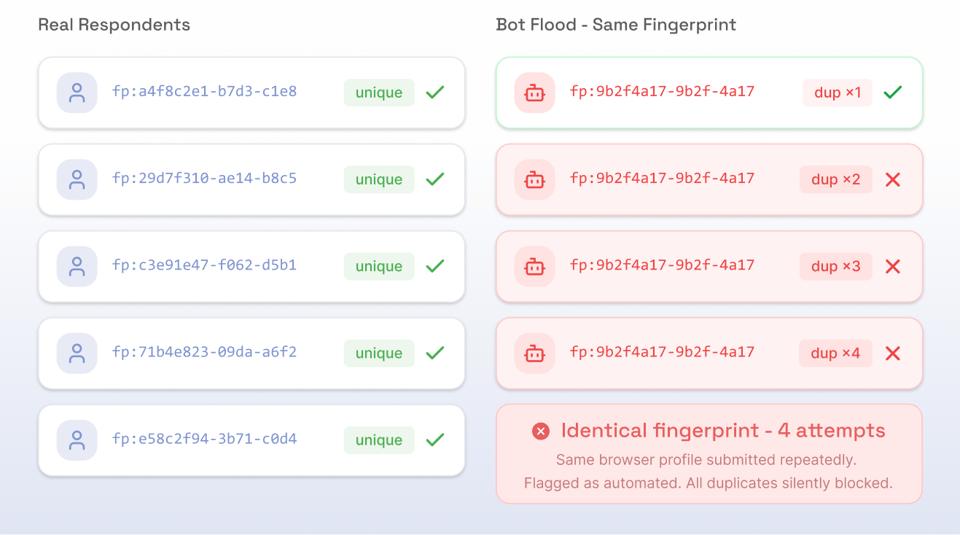Click the red X next to dup ×4

click(x=893, y=353)
